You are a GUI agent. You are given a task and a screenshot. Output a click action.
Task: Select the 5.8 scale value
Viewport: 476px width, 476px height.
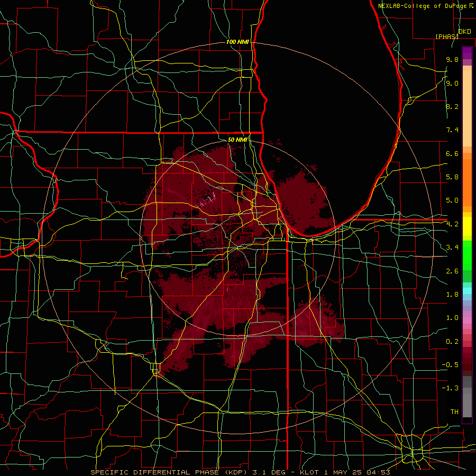452,177
